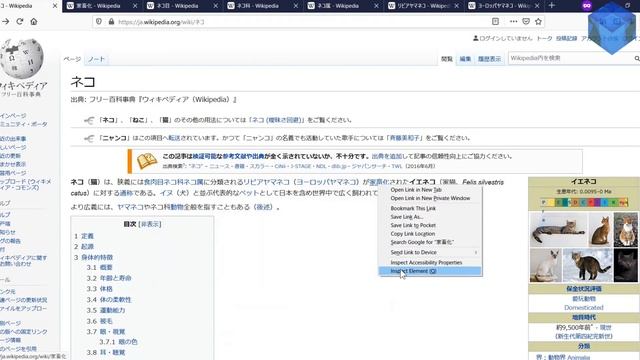The height and width of the screenshot is (360, 640).
Task: Click the geologic time scale color bar
Action: (x=584, y=202)
